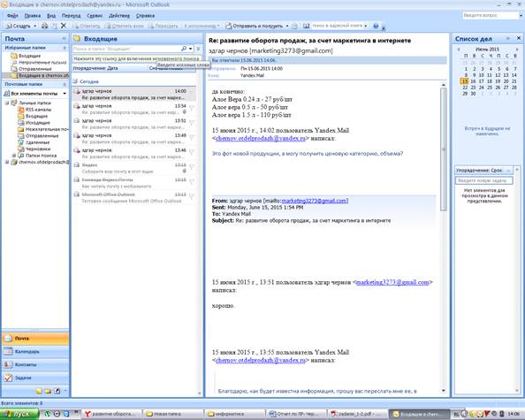Click the Print icon in the toolbar
The height and width of the screenshot is (420, 525).
tap(44, 26)
